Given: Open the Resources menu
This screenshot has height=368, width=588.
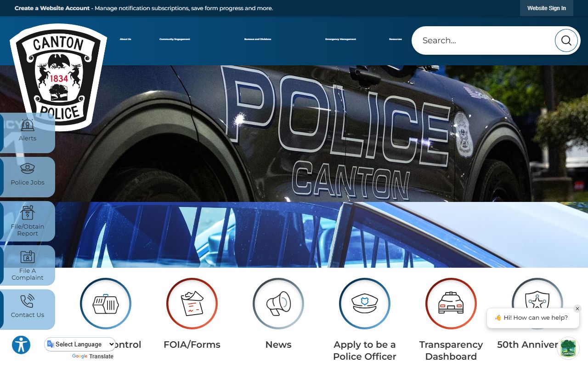Looking at the screenshot, I should click(396, 39).
